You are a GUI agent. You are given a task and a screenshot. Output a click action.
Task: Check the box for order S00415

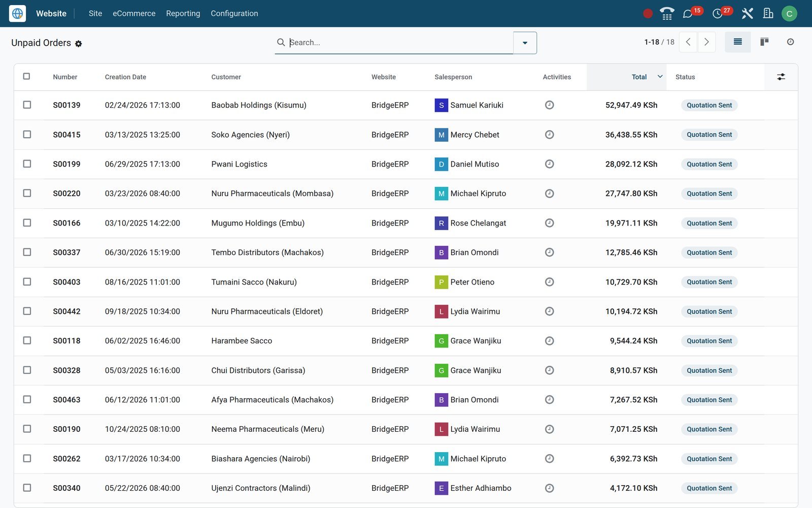tap(27, 134)
